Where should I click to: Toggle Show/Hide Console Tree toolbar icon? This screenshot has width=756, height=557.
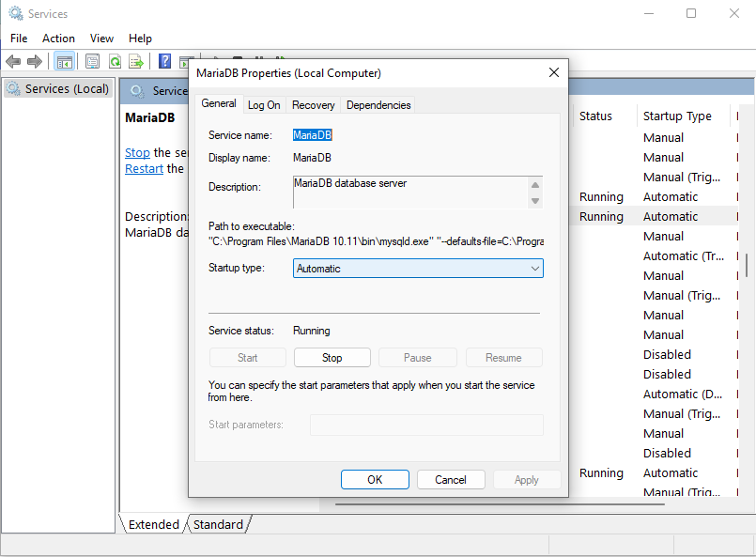[64, 61]
